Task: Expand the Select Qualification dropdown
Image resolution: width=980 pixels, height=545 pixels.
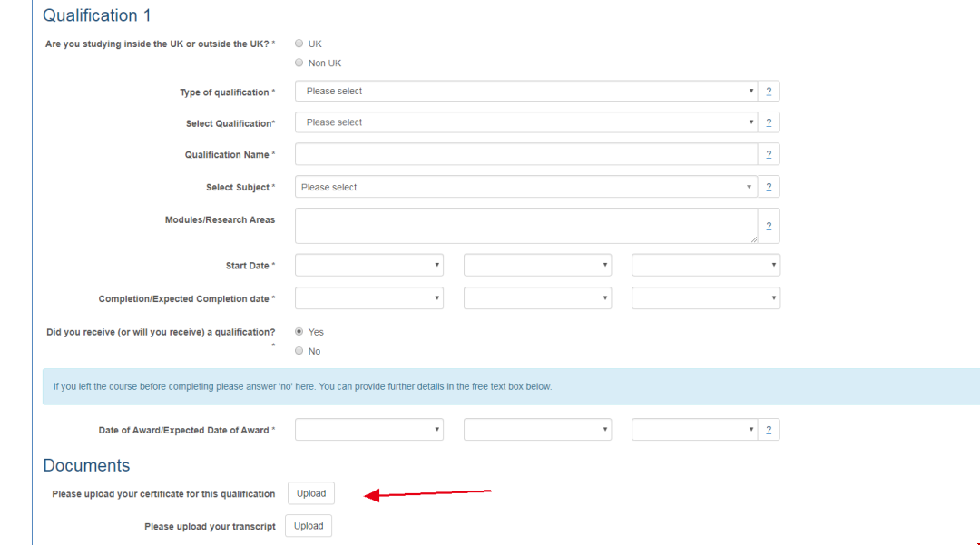Action: pos(525,122)
